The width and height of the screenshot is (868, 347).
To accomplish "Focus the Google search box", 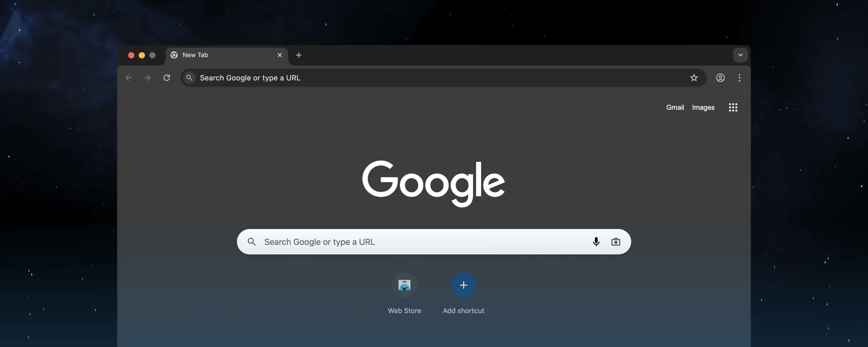I will 421,242.
